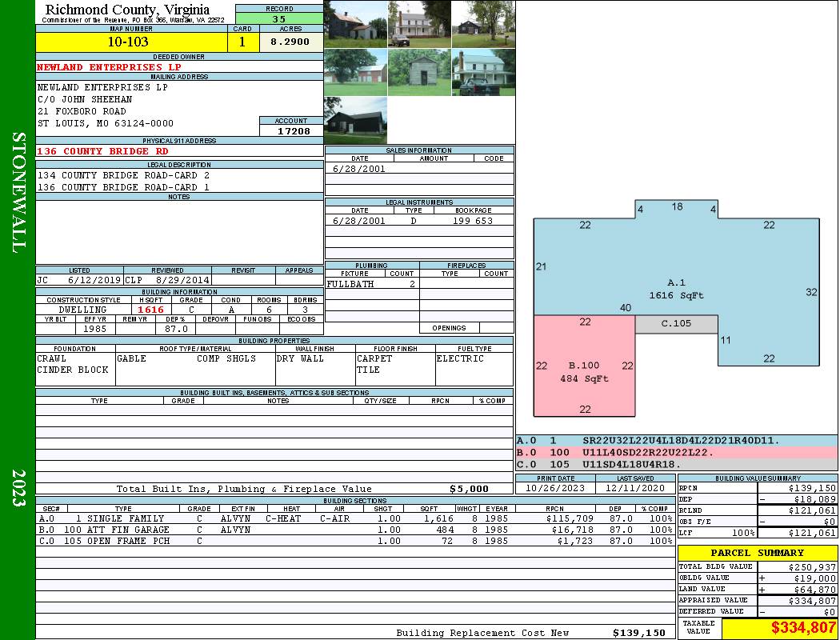840x640 pixels.
Task: Click the card number 1 field
Action: 242,42
